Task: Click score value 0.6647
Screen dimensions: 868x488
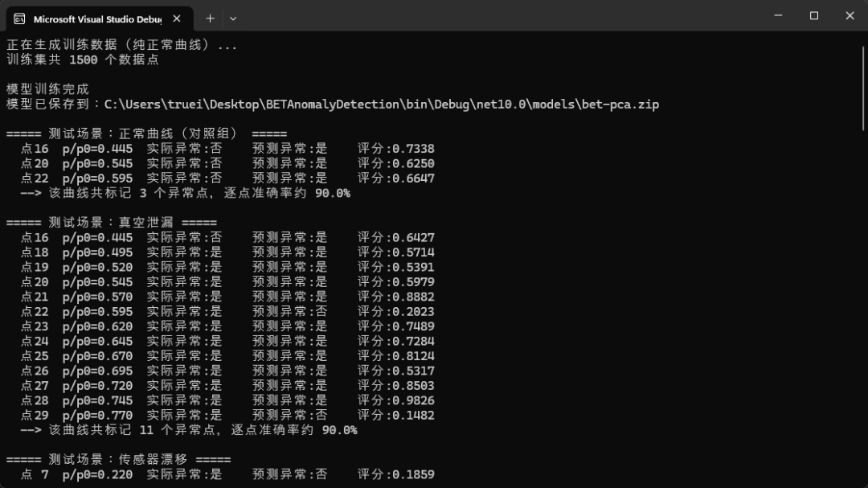Action: point(413,178)
